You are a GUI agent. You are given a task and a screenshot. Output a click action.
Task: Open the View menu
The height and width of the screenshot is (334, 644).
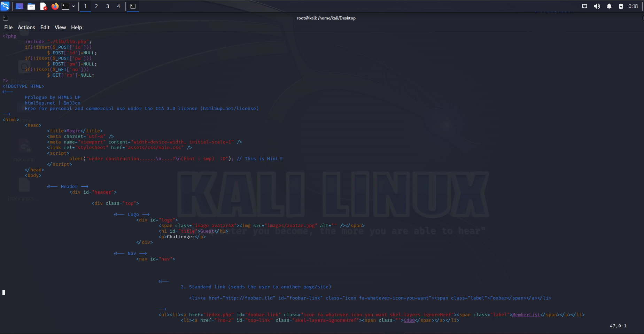click(x=60, y=28)
